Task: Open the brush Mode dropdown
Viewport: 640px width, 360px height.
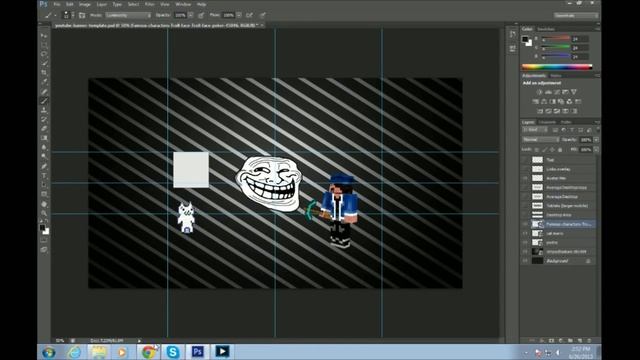Action: click(128, 15)
